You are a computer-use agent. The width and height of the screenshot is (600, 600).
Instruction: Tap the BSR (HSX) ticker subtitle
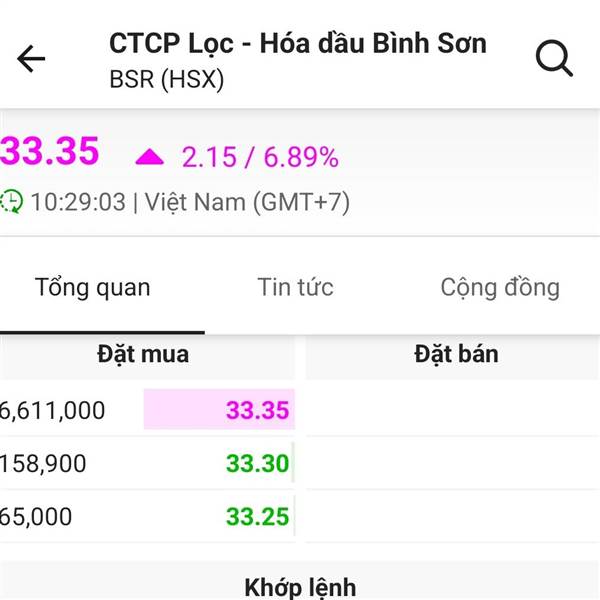click(166, 80)
